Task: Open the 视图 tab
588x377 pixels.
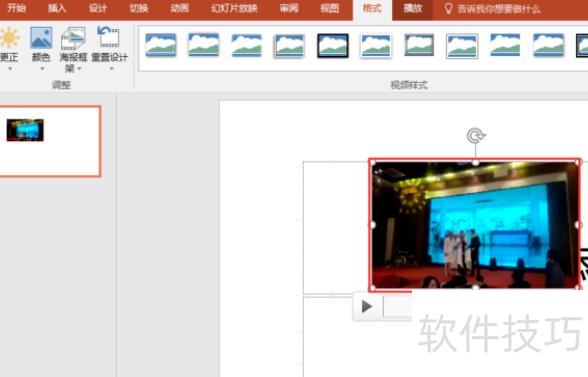Action: pos(330,8)
